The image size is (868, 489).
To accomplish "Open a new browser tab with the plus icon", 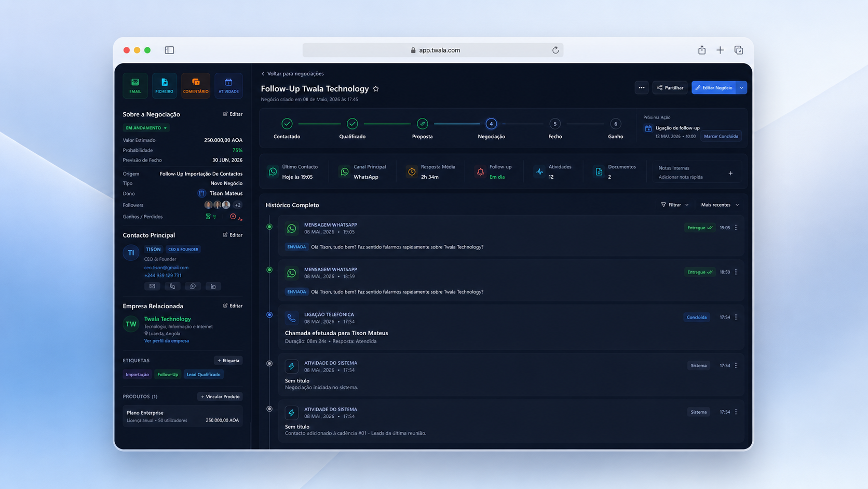I will 720,50.
